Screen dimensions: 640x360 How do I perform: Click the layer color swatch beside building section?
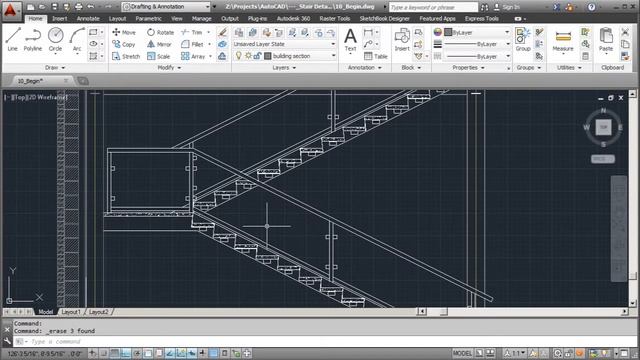[x=268, y=56]
